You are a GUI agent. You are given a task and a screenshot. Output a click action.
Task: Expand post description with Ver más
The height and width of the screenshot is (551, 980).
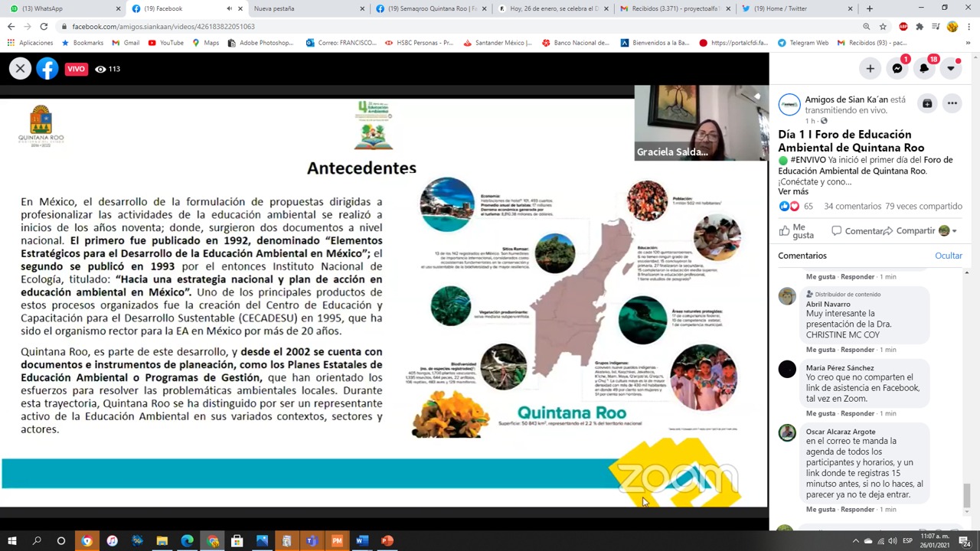pyautogui.click(x=793, y=191)
